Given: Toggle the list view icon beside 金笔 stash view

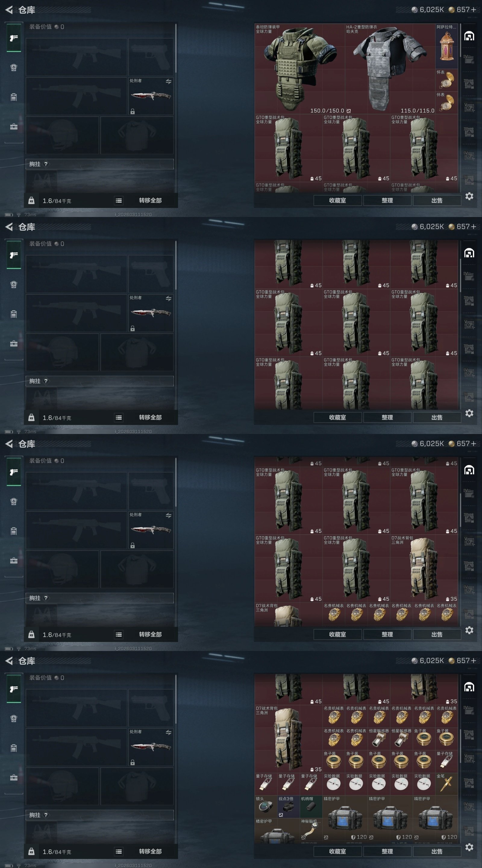Looking at the screenshot, I should 119,851.
